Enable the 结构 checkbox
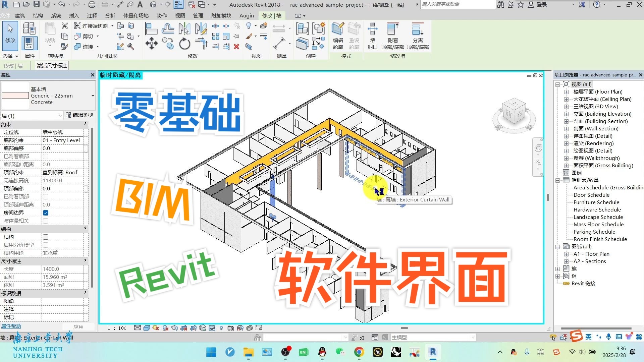The width and height of the screenshot is (644, 362). 46,237
